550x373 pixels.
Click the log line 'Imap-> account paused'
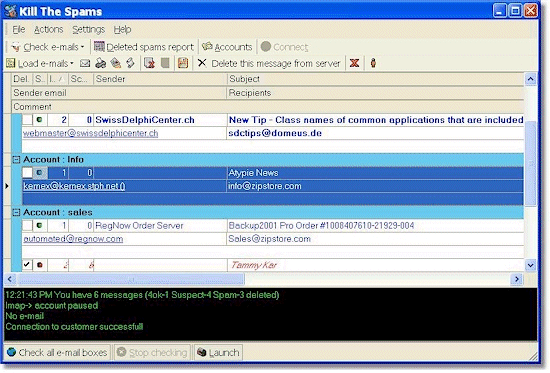52,306
